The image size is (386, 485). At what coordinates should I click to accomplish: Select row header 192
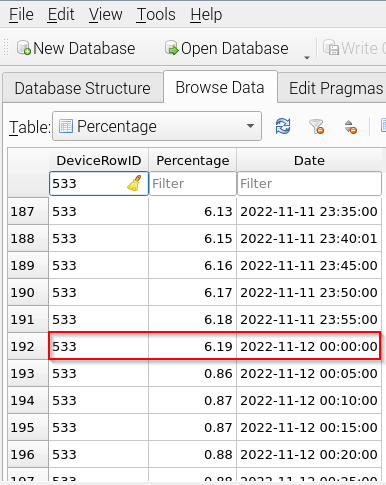28,346
